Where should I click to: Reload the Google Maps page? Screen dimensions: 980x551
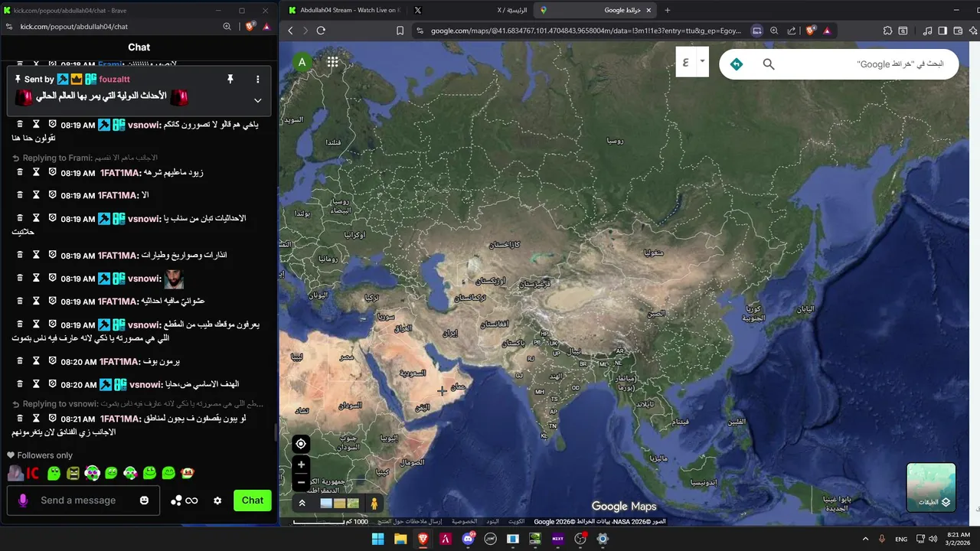click(x=321, y=31)
